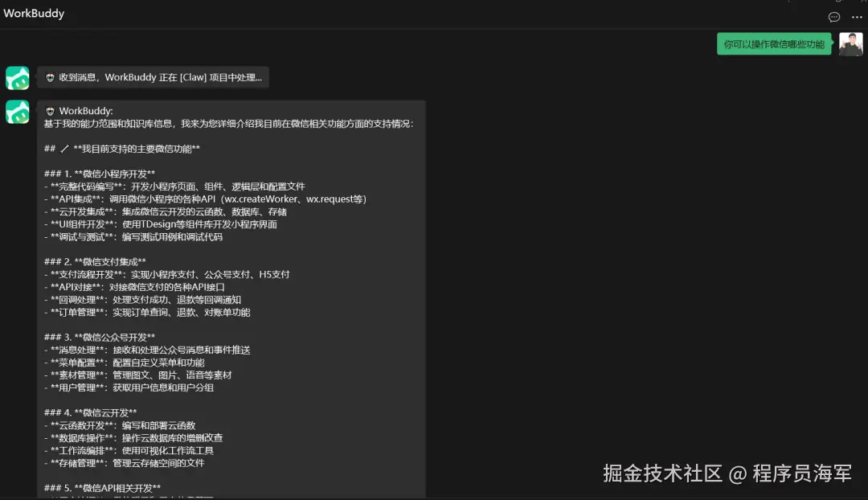Click the line 素材管理
Screen dimensions: 868x500
tap(138, 375)
